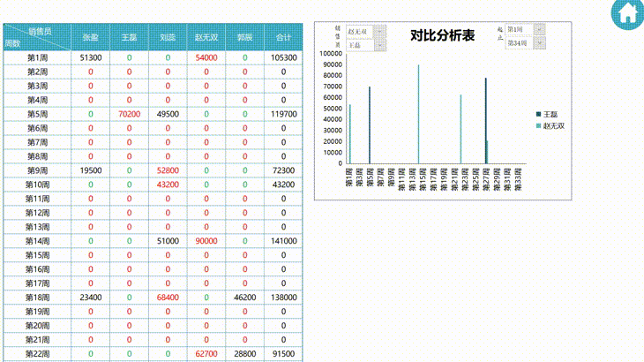
Task: Select the 70200 cell in 第5周 row
Action: (x=129, y=114)
